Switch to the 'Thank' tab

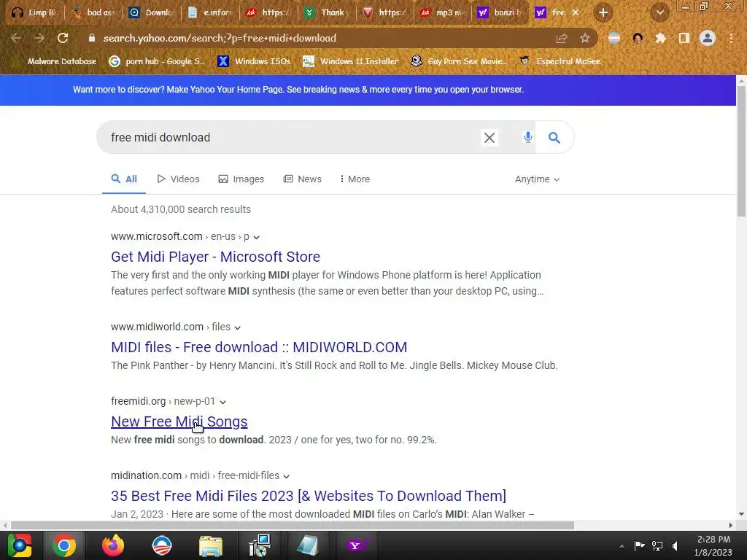(x=327, y=13)
